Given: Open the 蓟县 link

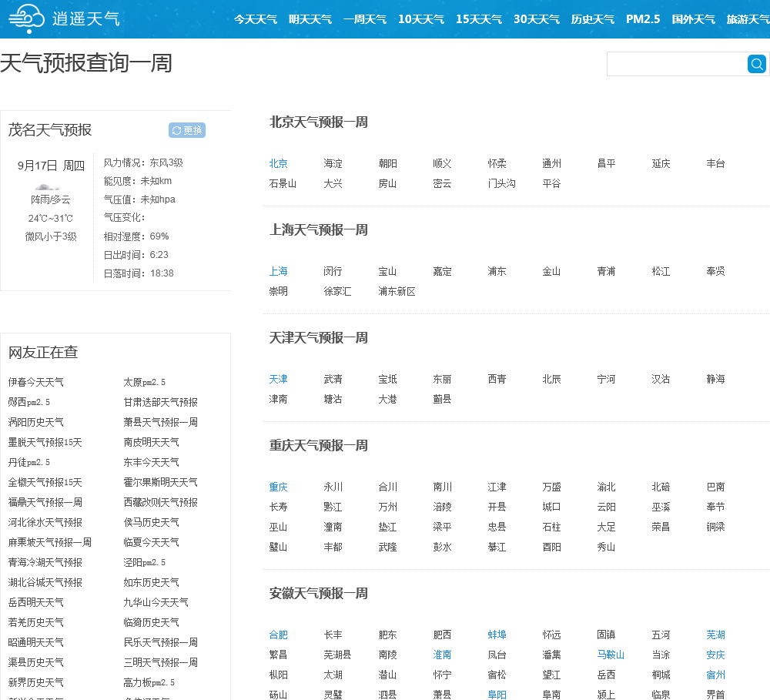Looking at the screenshot, I should pyautogui.click(x=442, y=400).
